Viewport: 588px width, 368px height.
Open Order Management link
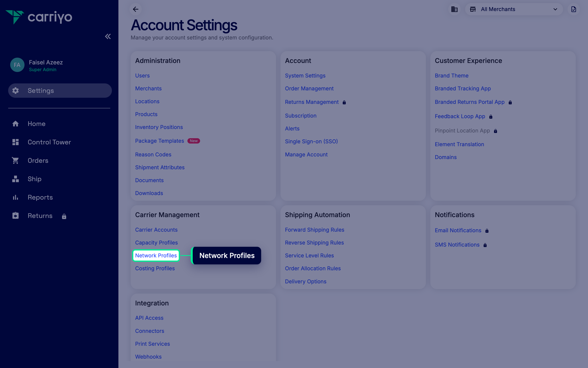pos(309,88)
